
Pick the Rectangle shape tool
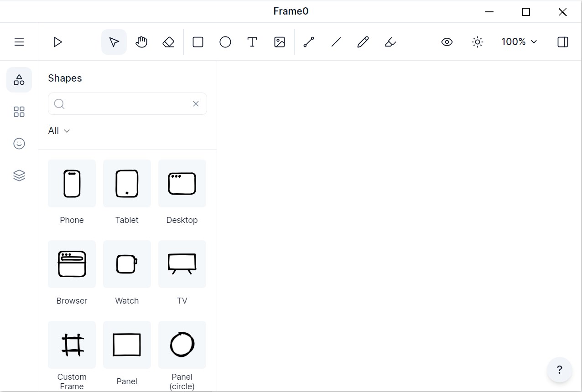(x=198, y=42)
